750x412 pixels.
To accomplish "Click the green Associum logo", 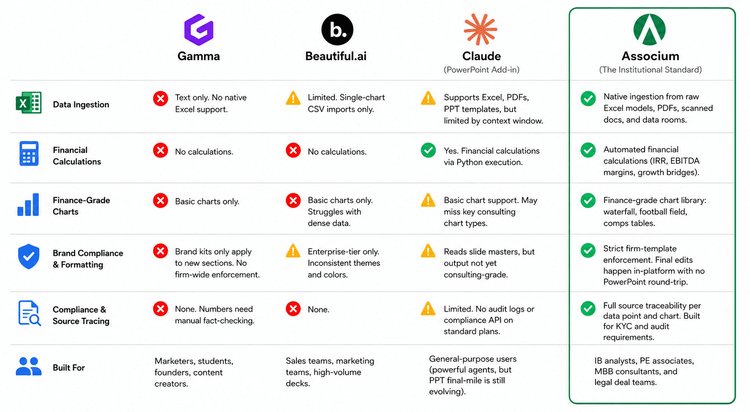I will pos(650,29).
